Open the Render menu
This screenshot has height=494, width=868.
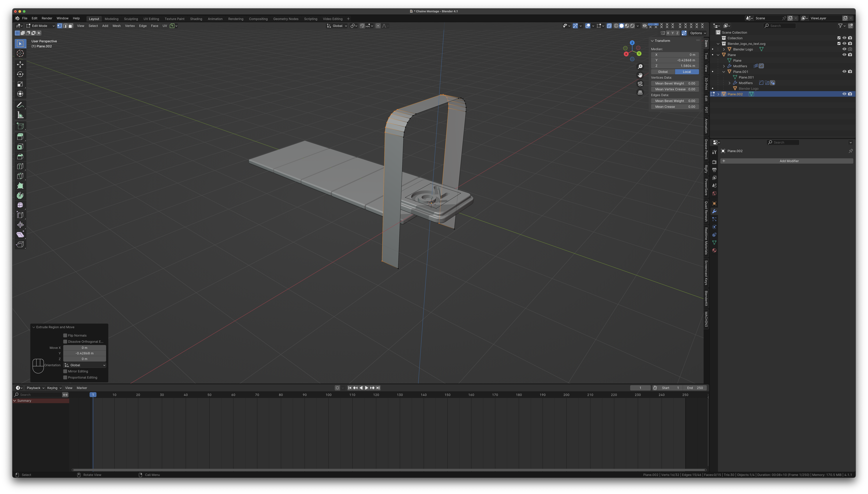point(47,18)
